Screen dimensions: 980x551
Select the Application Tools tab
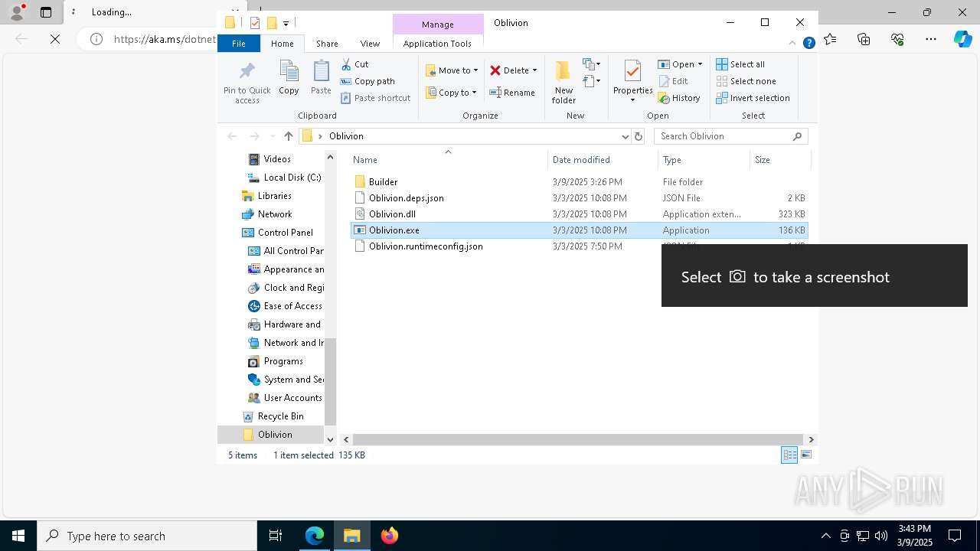[x=437, y=44]
